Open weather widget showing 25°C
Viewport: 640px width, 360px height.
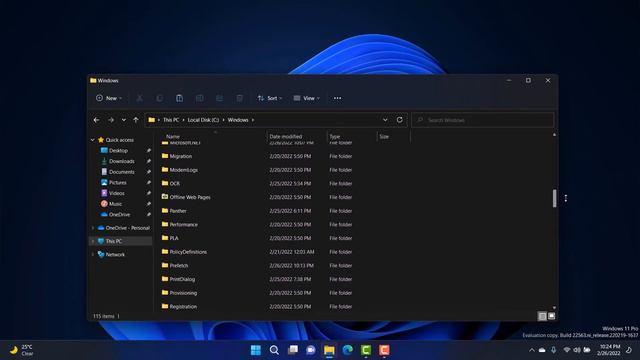pyautogui.click(x=22, y=350)
